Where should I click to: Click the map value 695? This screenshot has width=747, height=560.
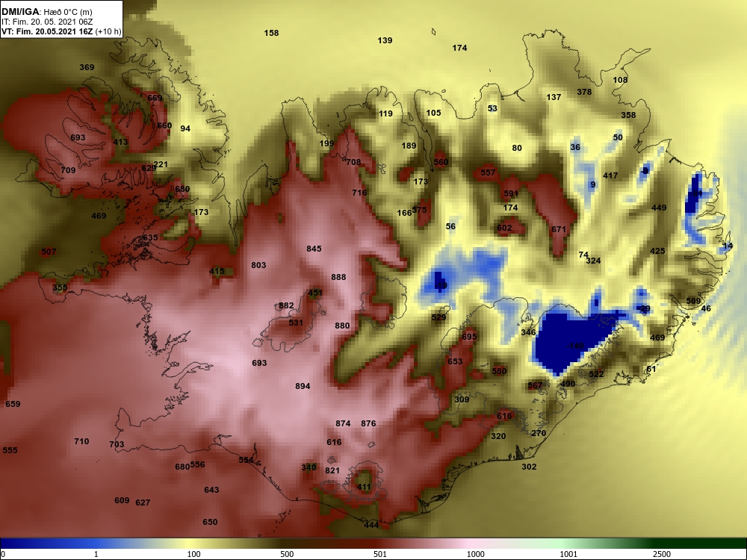(469, 337)
